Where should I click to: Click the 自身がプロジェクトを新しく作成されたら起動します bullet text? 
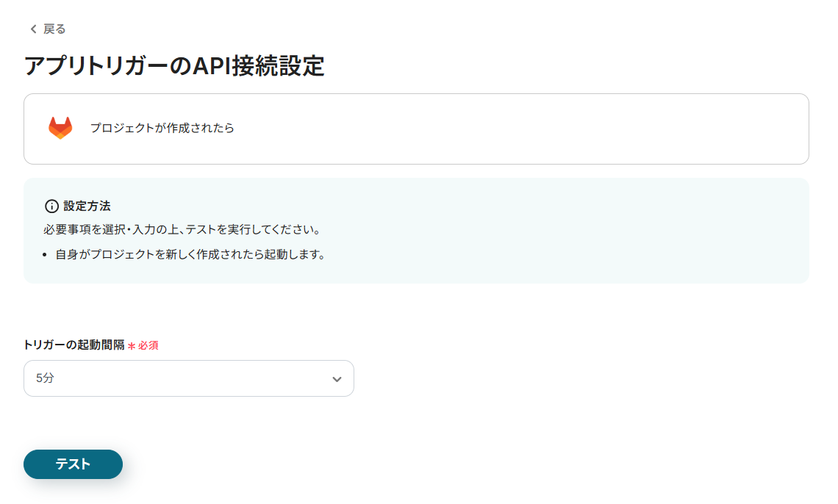(x=190, y=255)
